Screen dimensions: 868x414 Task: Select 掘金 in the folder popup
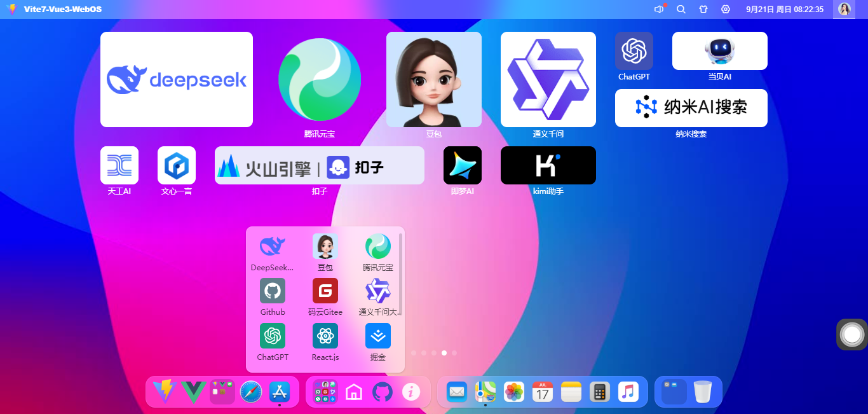point(377,335)
